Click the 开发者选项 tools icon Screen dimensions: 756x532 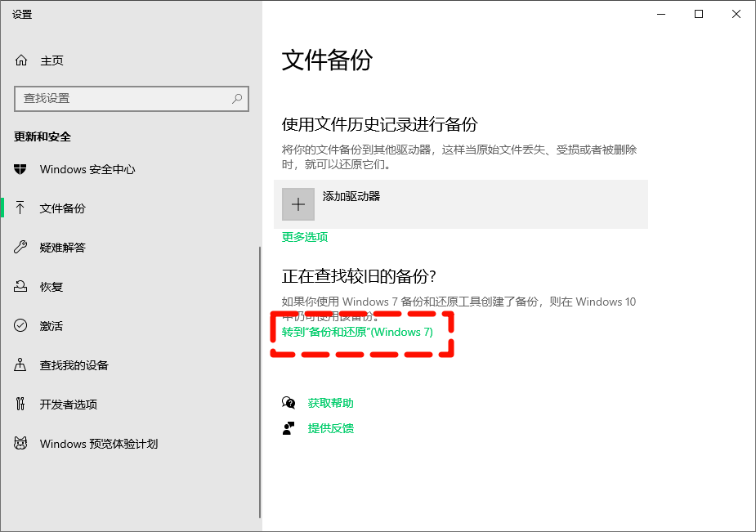tap(20, 404)
